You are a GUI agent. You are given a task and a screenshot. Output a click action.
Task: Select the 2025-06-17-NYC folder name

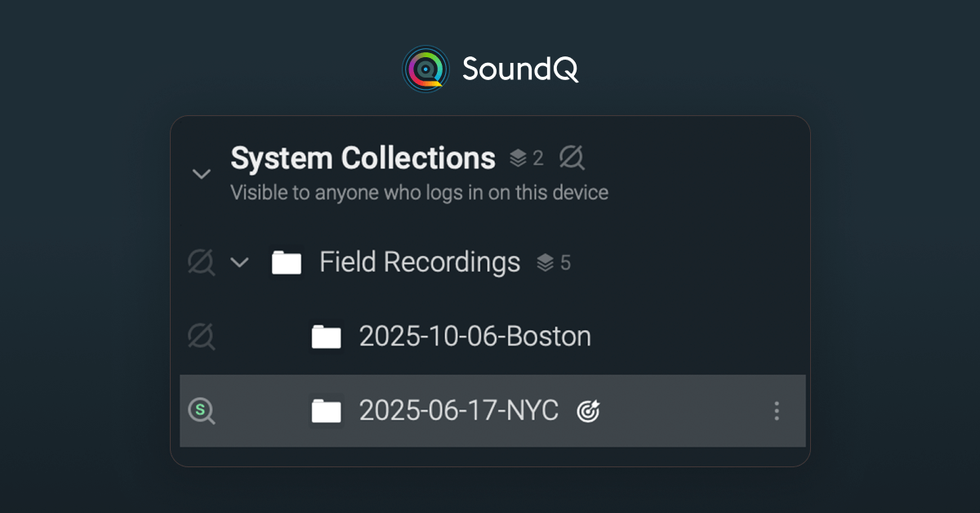tap(458, 411)
